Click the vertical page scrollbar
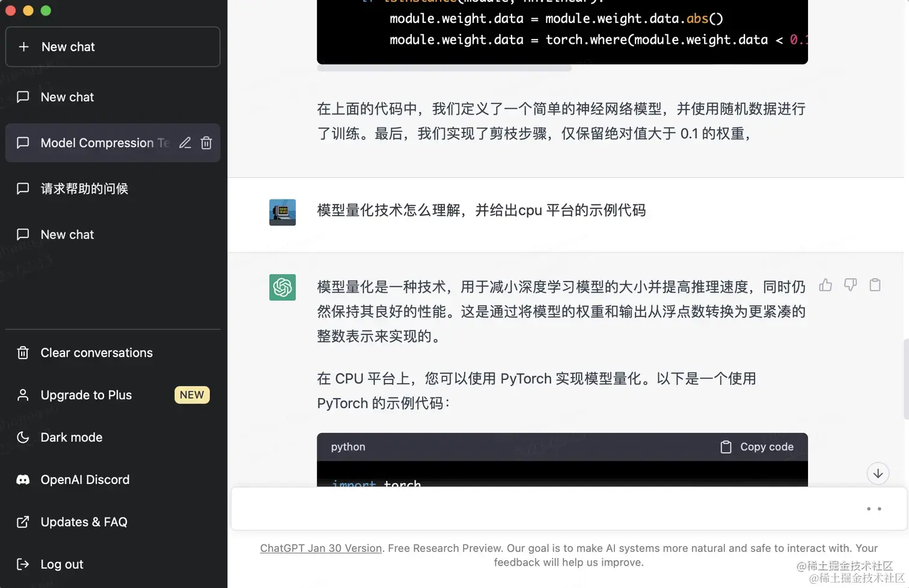 tap(906, 379)
